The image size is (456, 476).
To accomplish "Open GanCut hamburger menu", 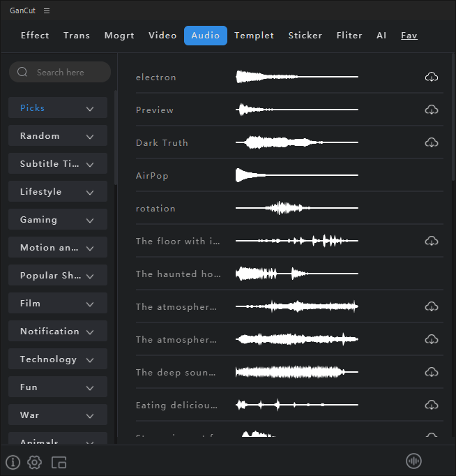I will (x=47, y=11).
